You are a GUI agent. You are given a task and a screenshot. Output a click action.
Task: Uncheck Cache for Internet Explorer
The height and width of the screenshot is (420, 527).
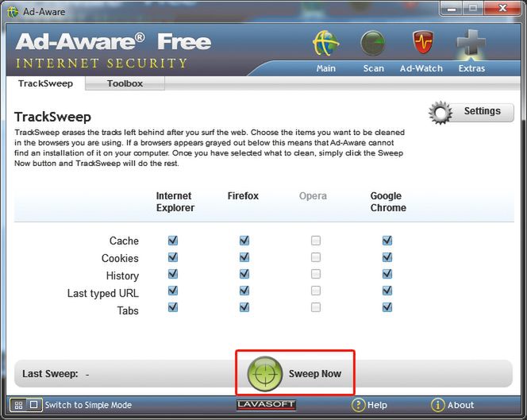tap(173, 241)
